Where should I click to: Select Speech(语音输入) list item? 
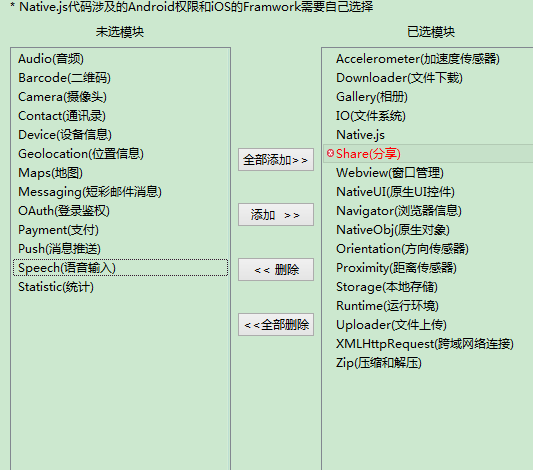pos(120,268)
